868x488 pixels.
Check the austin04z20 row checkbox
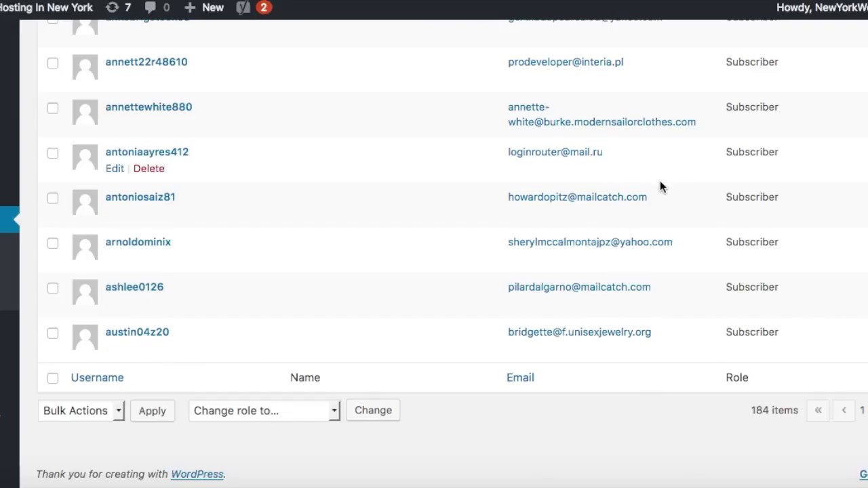coord(53,333)
